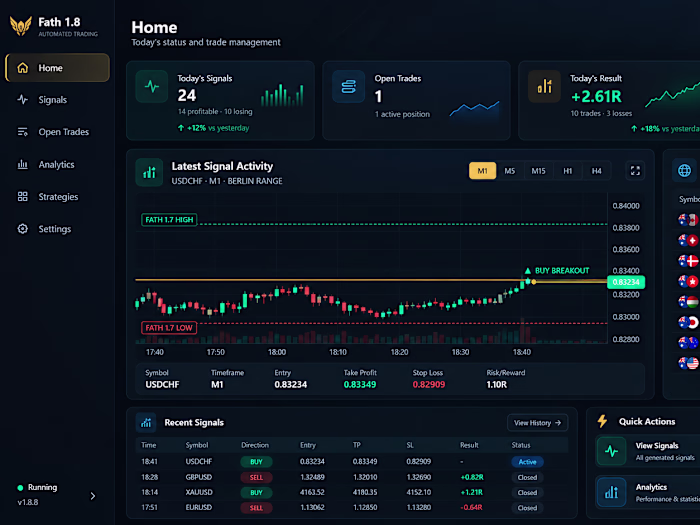
Task: Click the globe icon in right panel
Action: tap(684, 171)
